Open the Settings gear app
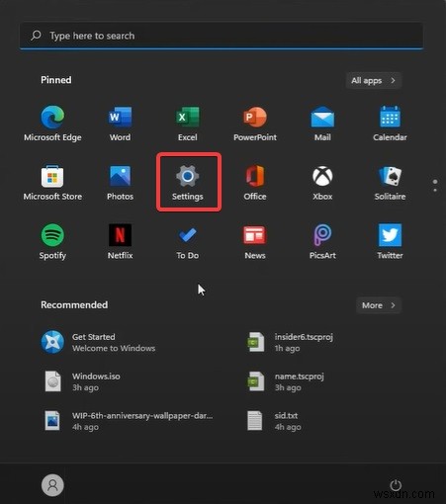The image size is (446, 504). tap(187, 183)
